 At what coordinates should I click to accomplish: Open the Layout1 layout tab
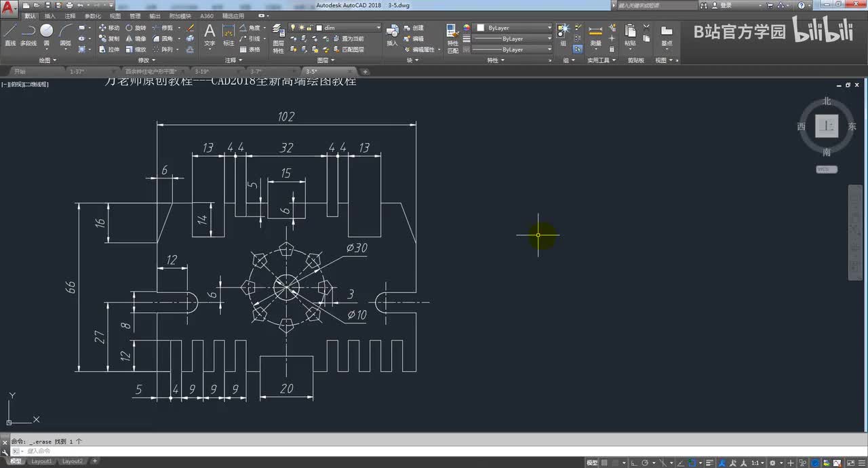(x=41, y=461)
